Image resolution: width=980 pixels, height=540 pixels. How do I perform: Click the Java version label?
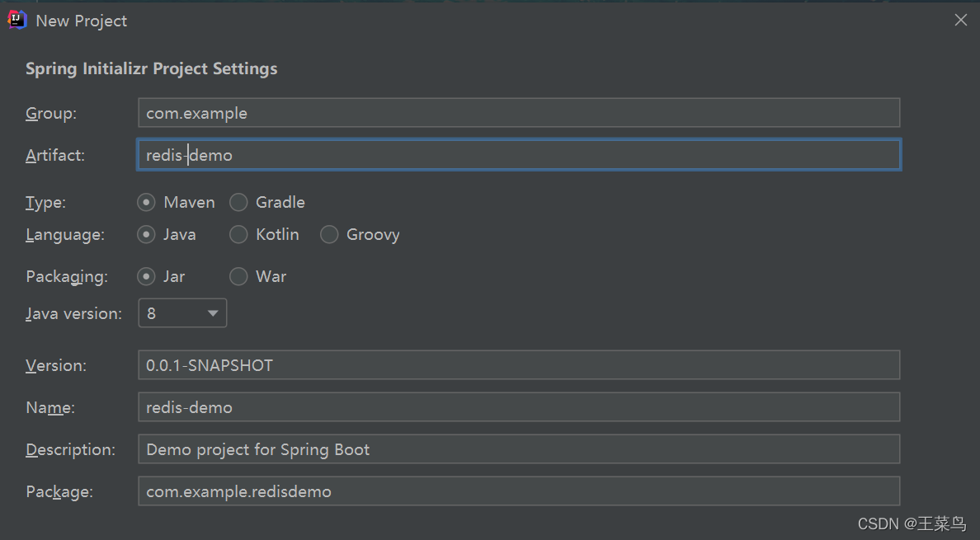pos(73,313)
